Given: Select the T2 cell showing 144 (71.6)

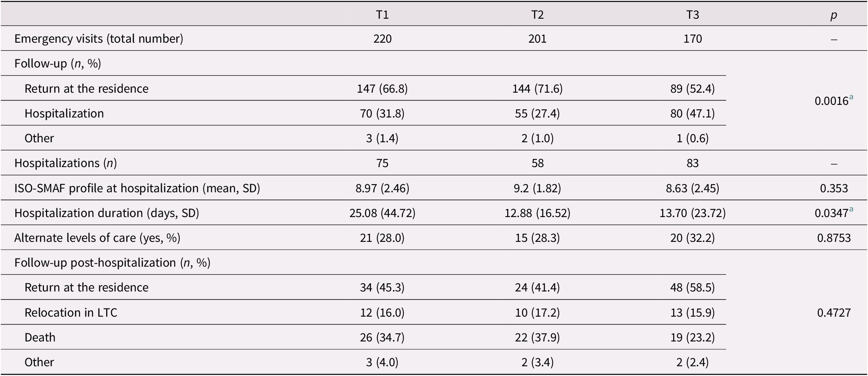Looking at the screenshot, I should (537, 89).
